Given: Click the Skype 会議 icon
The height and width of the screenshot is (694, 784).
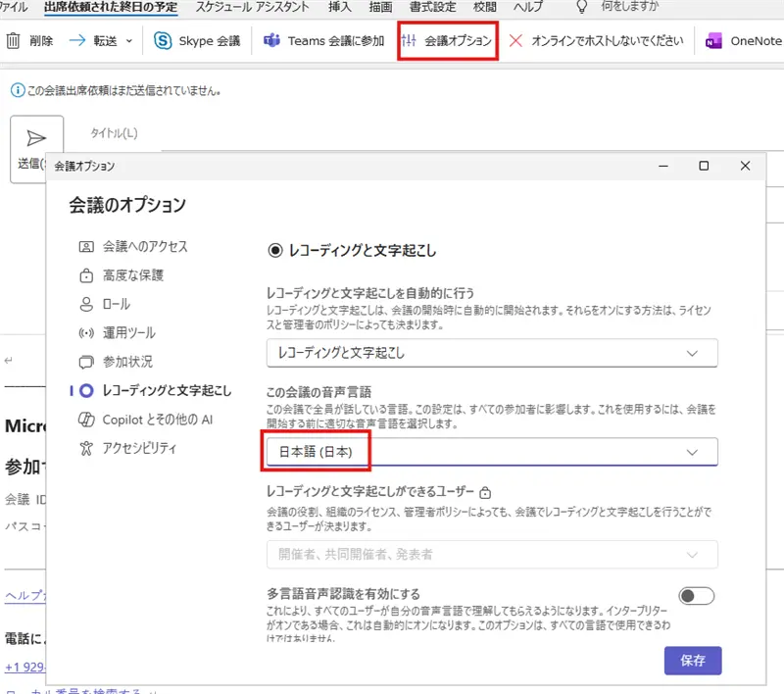Looking at the screenshot, I should click(163, 41).
